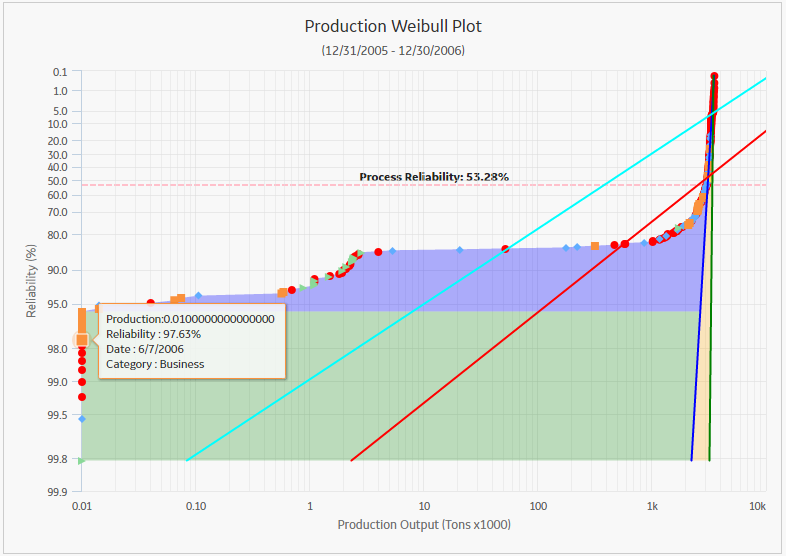Image resolution: width=786 pixels, height=556 pixels.
Task: Select the orange square datapoint near production 300
Action: point(595,246)
